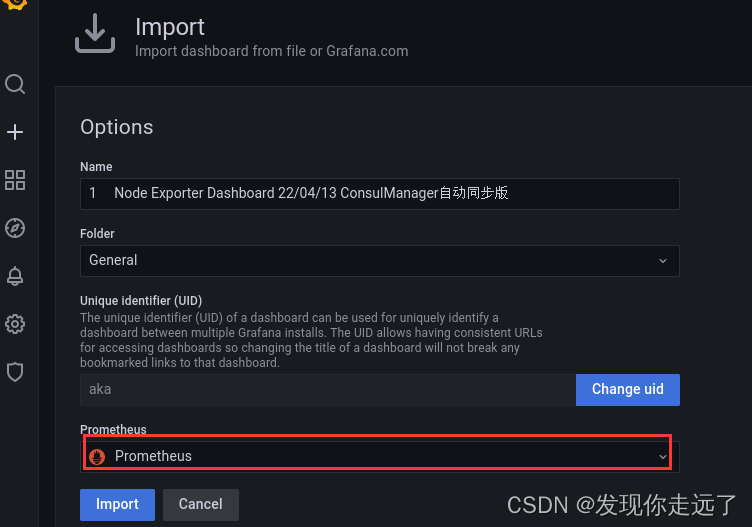The height and width of the screenshot is (527, 752).
Task: Open the Explore compass icon
Action: click(15, 228)
